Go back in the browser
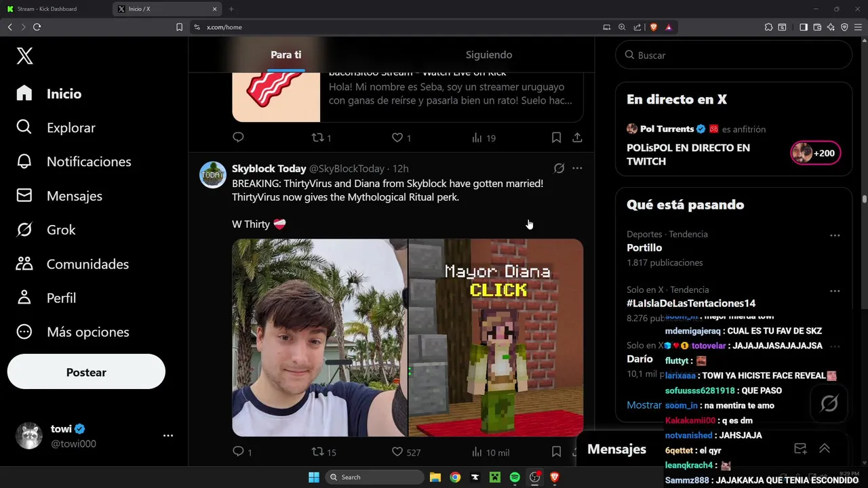Viewport: 868px width, 488px height. (x=10, y=27)
